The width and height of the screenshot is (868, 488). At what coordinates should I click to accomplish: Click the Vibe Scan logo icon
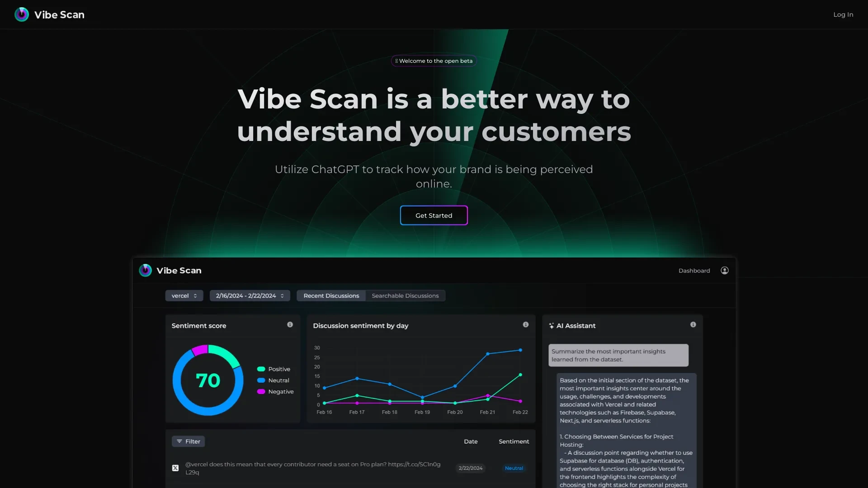tap(21, 14)
